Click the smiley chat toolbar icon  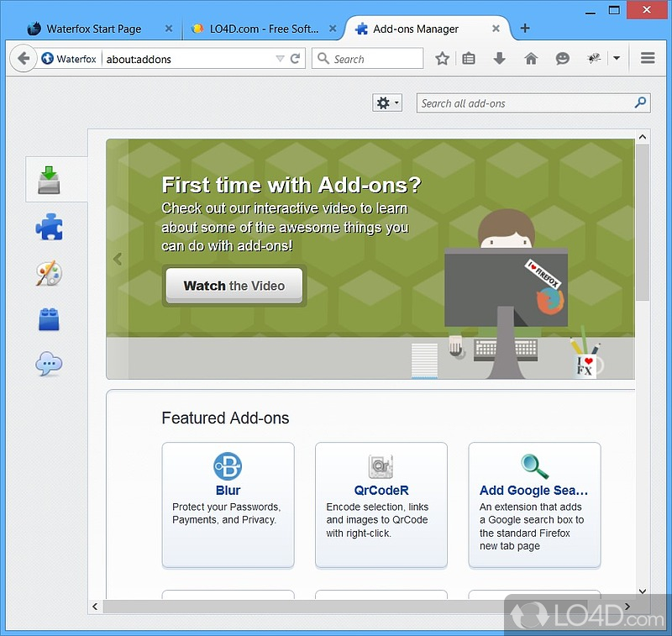(x=562, y=59)
